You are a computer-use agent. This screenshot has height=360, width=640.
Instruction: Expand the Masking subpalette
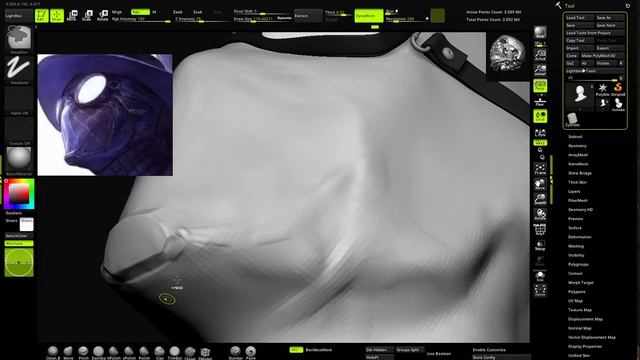[x=576, y=246]
